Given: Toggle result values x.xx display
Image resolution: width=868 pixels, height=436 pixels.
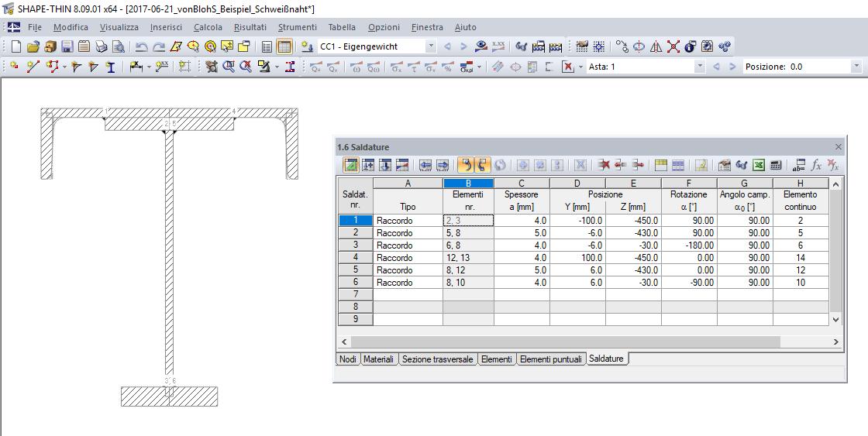Looking at the screenshot, I should point(498,46).
